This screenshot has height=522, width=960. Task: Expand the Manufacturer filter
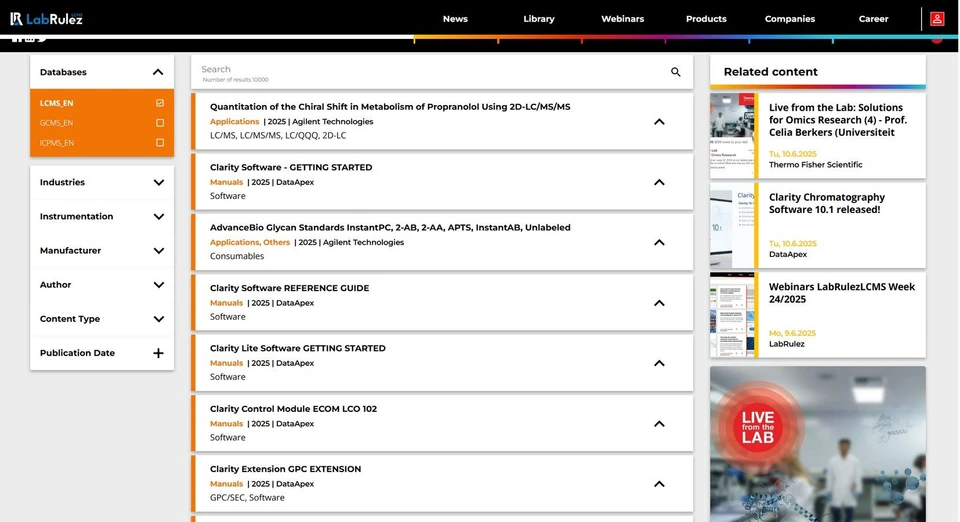point(159,251)
